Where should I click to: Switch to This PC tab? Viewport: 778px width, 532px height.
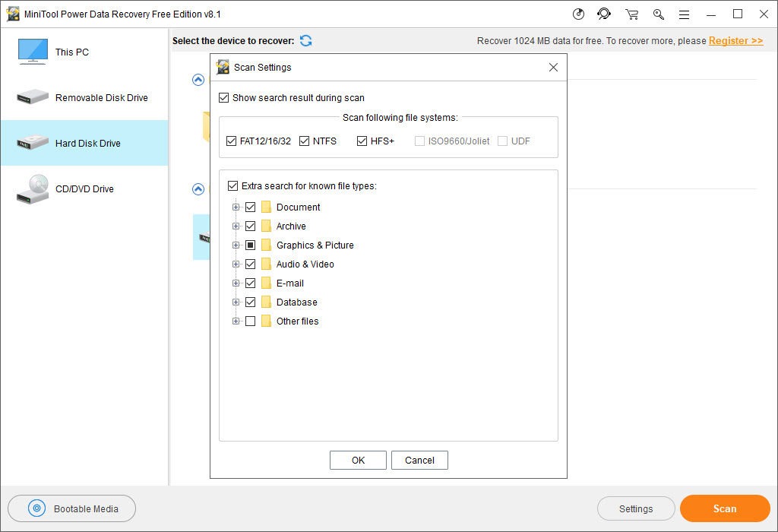(84, 52)
